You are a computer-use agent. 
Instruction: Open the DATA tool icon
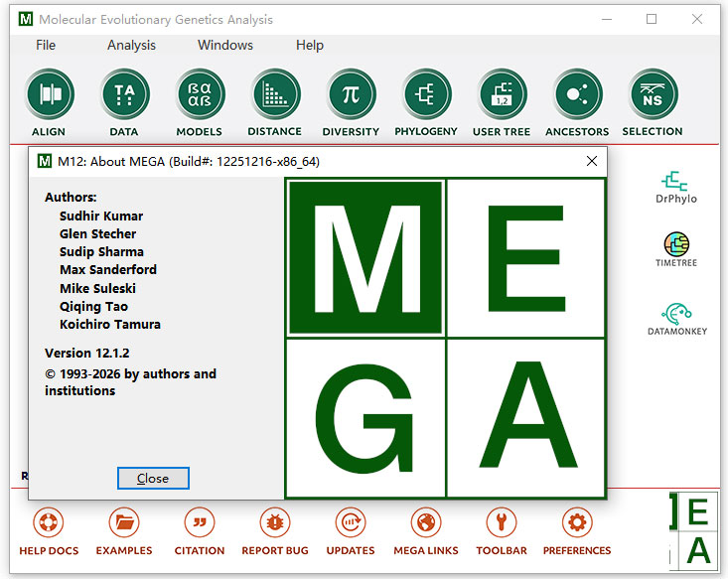click(125, 94)
